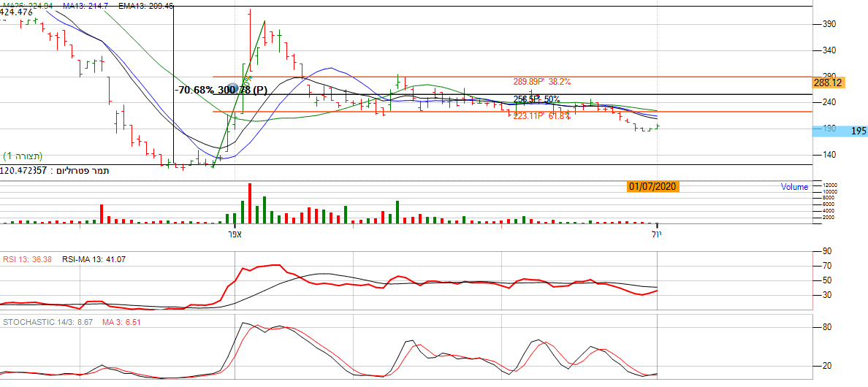Click the 50% Fibonacci level label
This screenshot has height=387, width=868.
(x=536, y=99)
